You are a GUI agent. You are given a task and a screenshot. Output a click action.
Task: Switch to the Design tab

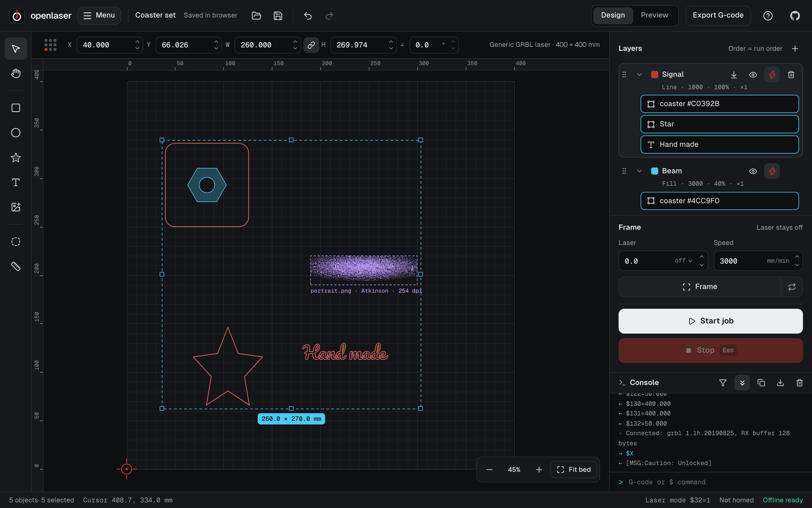click(x=613, y=16)
